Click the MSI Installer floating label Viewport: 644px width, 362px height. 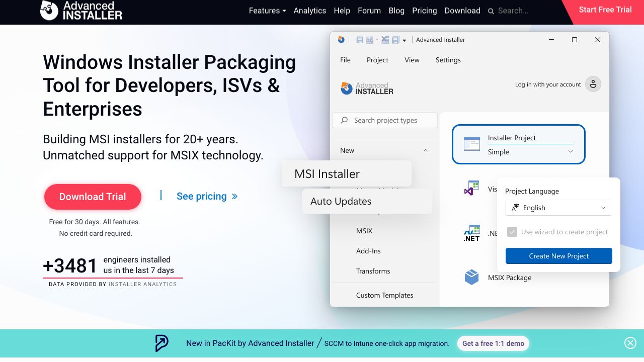347,173
